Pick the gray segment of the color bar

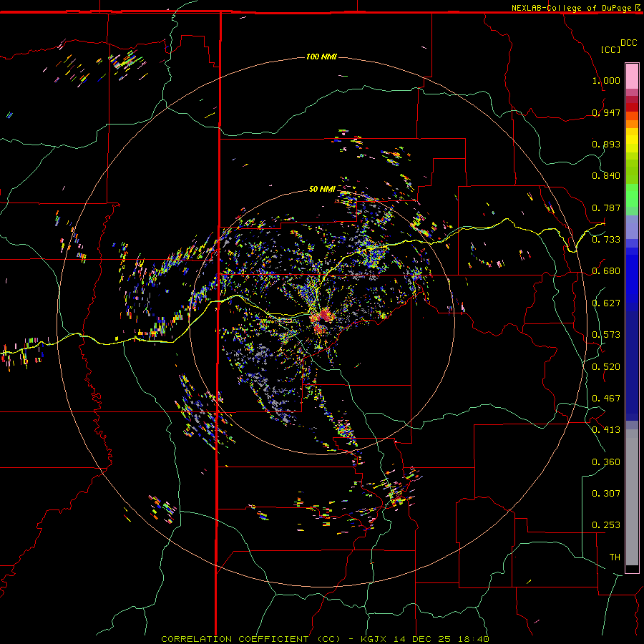632,497
